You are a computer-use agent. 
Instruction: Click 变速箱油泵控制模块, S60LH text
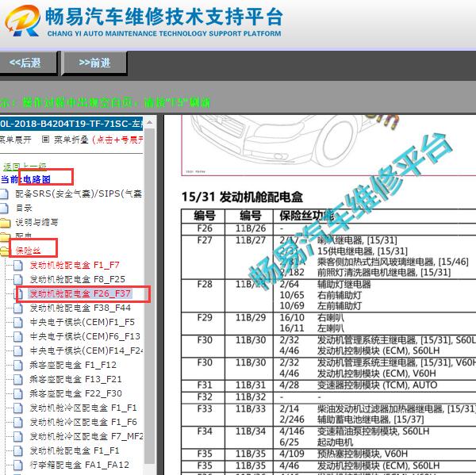tap(374, 431)
